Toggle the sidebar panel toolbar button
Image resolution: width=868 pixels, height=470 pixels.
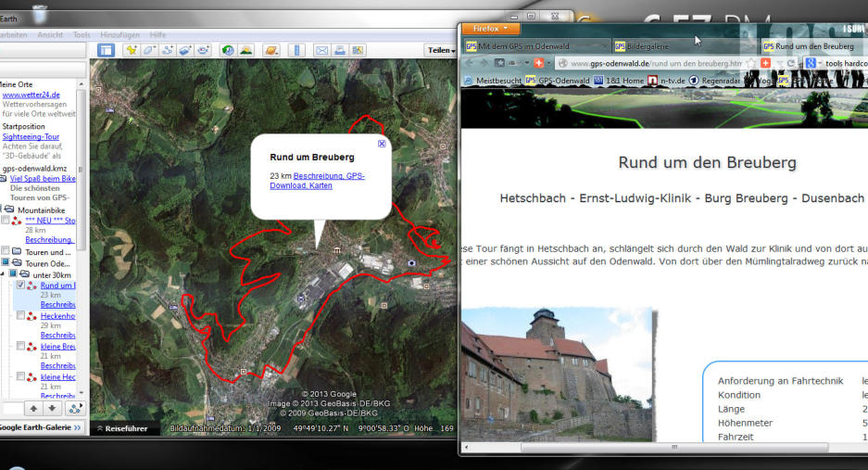click(x=107, y=50)
